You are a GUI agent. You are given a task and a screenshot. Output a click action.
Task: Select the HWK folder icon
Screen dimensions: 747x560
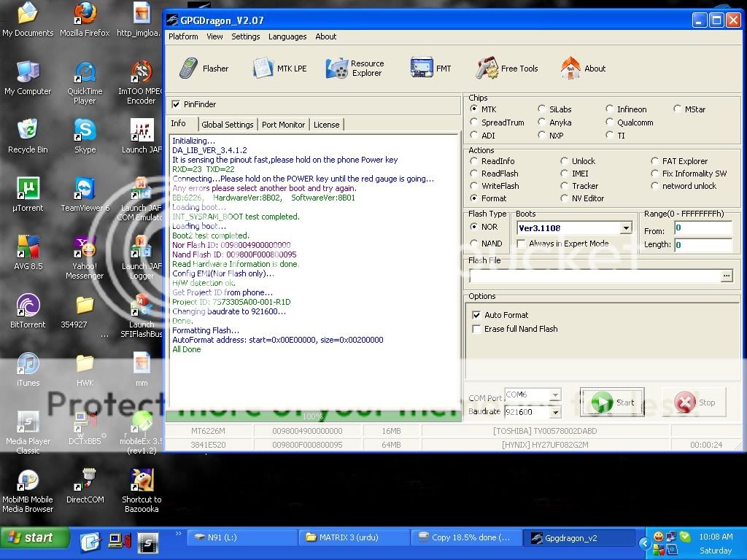(85, 370)
